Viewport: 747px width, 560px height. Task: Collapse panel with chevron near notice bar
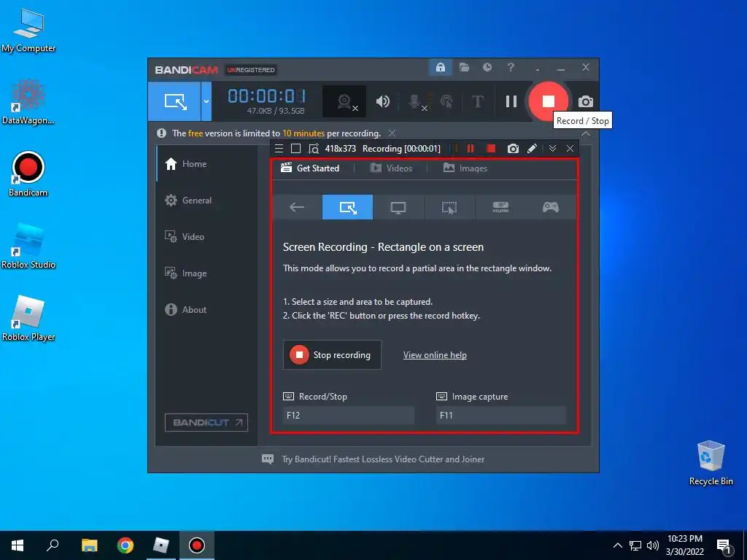pos(586,133)
